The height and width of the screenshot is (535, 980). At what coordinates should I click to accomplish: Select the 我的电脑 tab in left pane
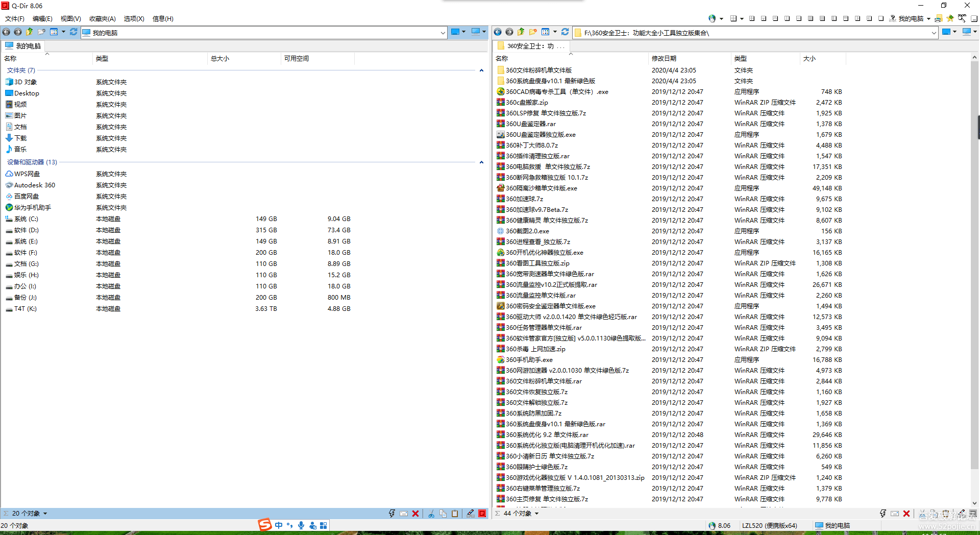pyautogui.click(x=23, y=46)
